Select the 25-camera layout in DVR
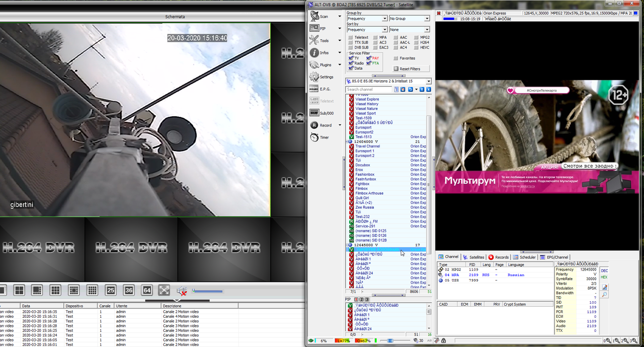Image resolution: width=644 pixels, height=347 pixels. [111, 290]
